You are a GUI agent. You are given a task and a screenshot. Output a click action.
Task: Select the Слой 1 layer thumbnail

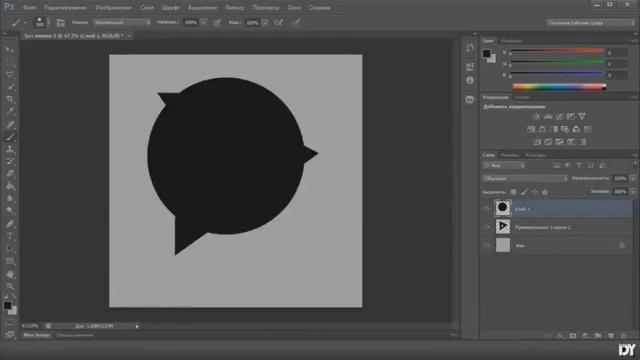[502, 208]
